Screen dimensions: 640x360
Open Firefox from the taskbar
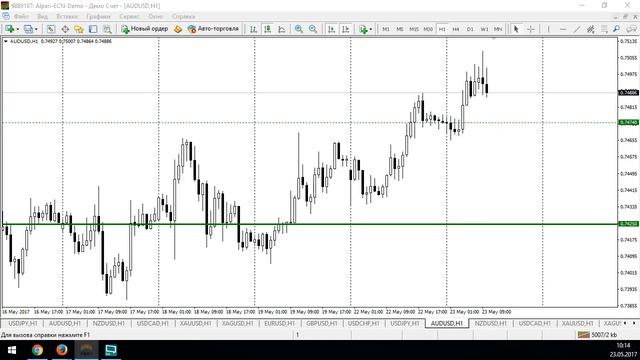62,350
